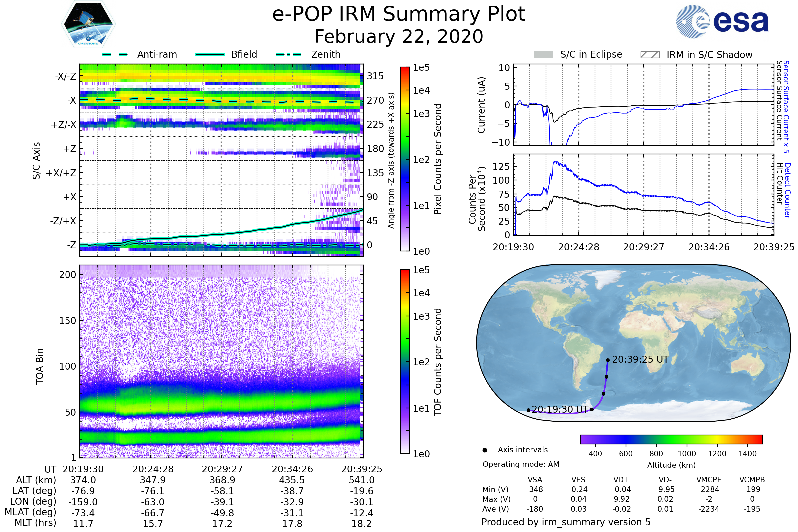Click the Sensor Surface Current x 5 blue label
Viewport: 798px width, 532px height.
click(x=786, y=106)
